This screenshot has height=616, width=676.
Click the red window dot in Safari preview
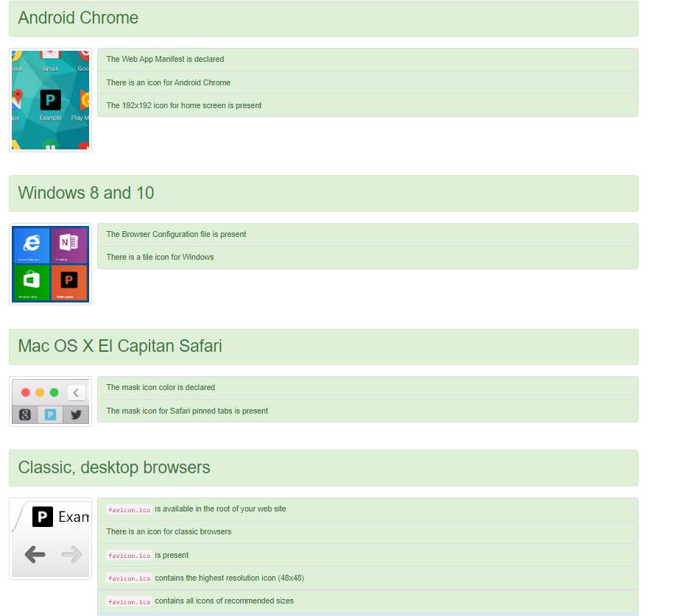[x=26, y=392]
